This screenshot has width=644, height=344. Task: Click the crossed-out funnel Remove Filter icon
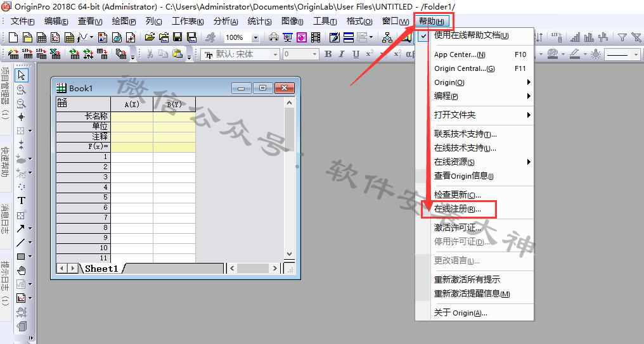(x=636, y=38)
